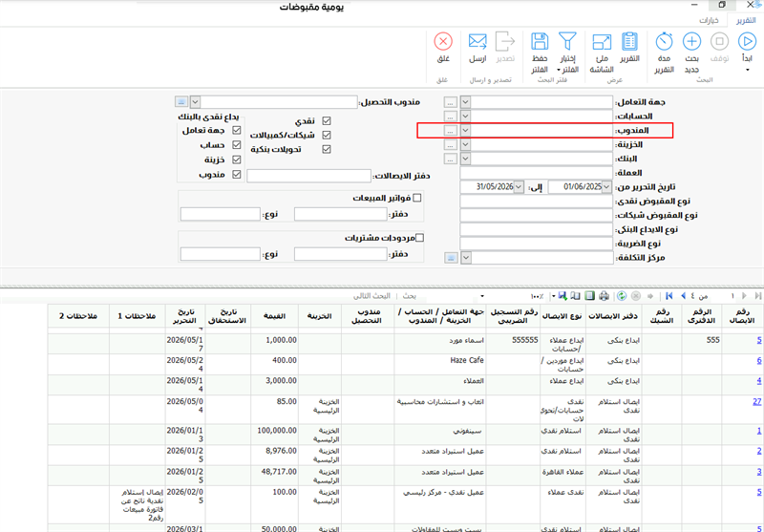Open date picker for 31/05/2026
Viewport: 764px width, 532px height.
click(519, 187)
